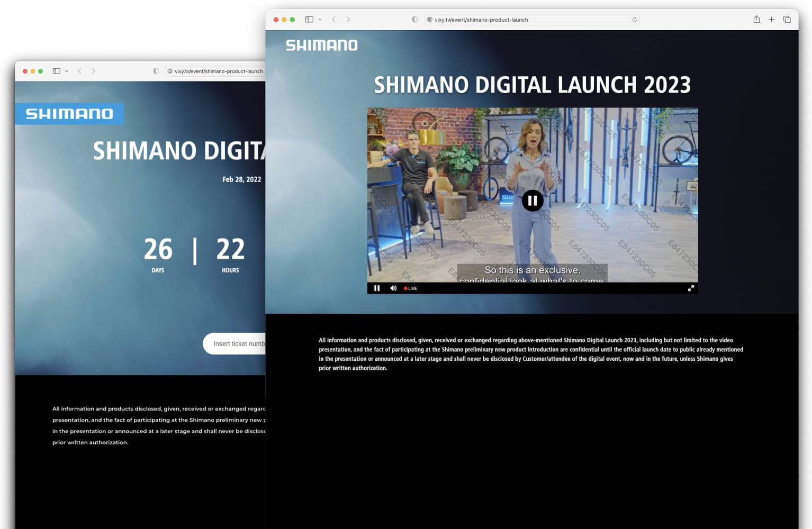Click the address bar in the back Safari window
The width and height of the screenshot is (812, 529).
click(215, 71)
